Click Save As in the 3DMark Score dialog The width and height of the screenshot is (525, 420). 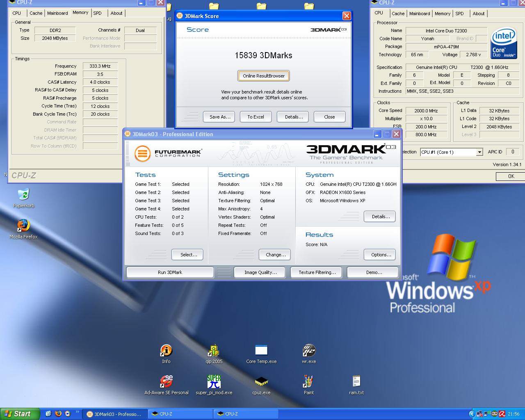tap(220, 117)
